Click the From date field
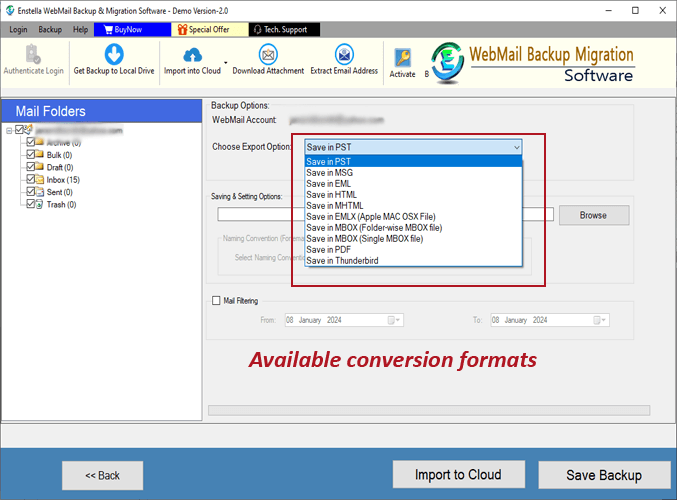The height and width of the screenshot is (500, 677). coord(344,320)
